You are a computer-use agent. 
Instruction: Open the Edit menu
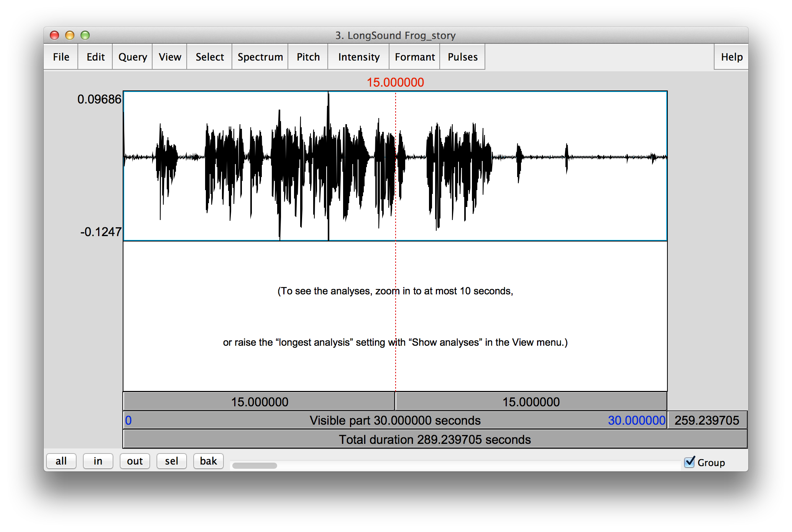(95, 57)
